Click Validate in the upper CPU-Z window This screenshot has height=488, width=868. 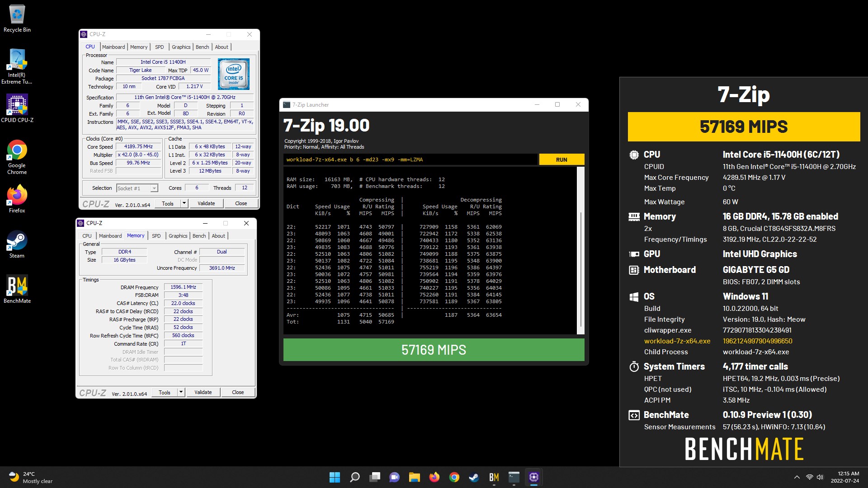206,203
